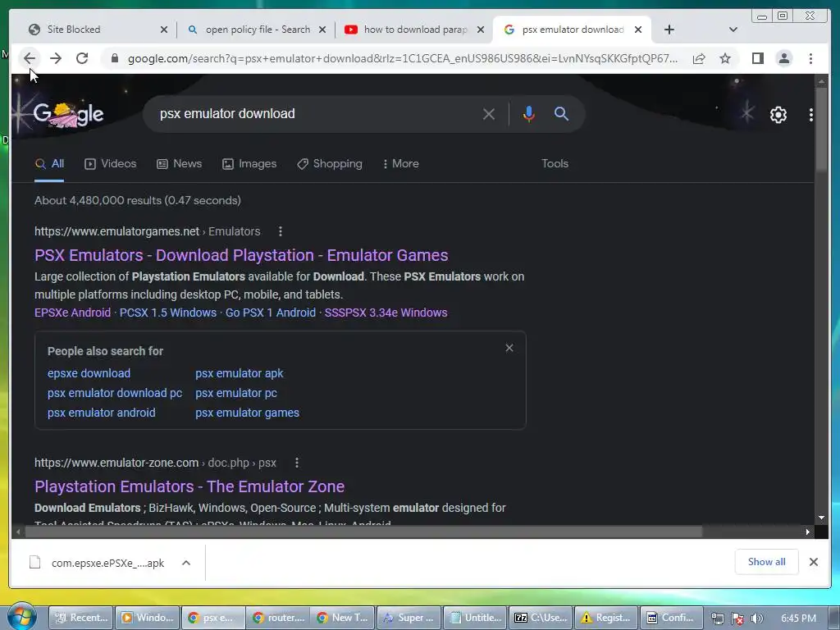
Task: Search for psx emulator pc
Action: click(x=236, y=393)
